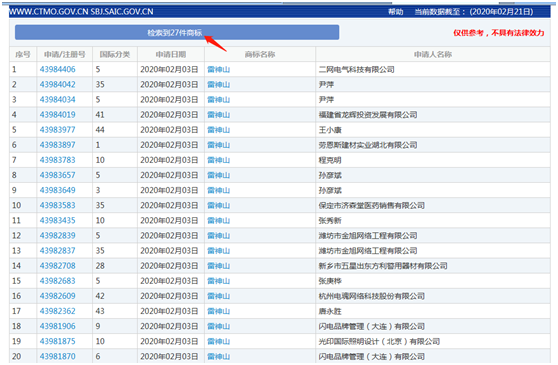Open registration number 43983783
Image resolution: width=558 pixels, height=365 pixels.
[x=58, y=160]
